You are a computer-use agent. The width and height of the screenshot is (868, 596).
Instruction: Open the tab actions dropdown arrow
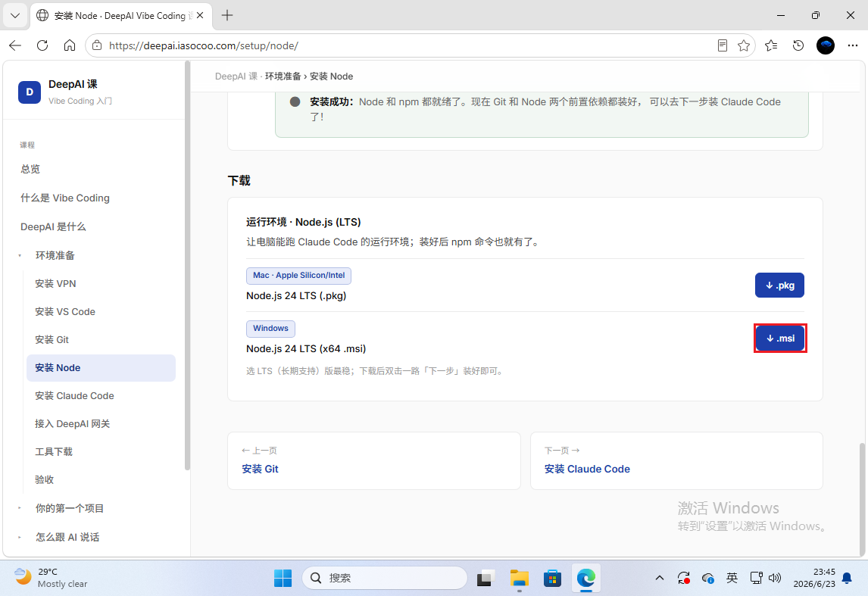(15, 15)
